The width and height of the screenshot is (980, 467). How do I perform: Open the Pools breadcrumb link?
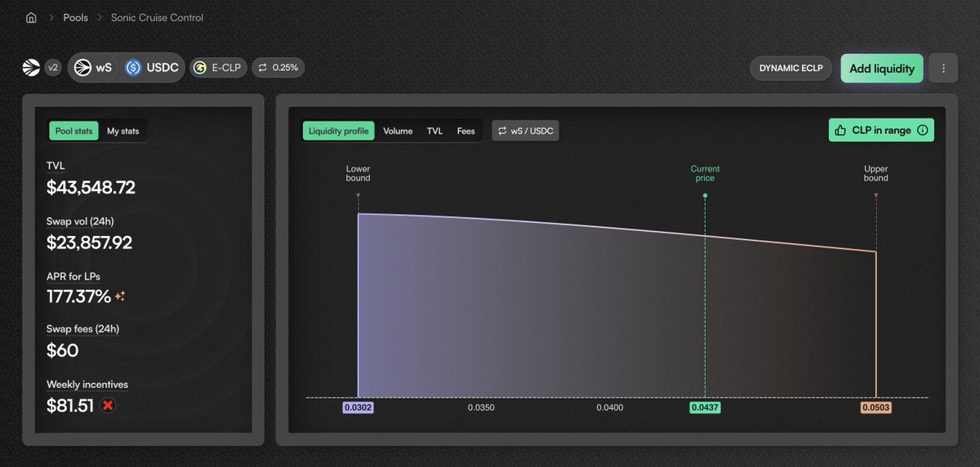(75, 17)
